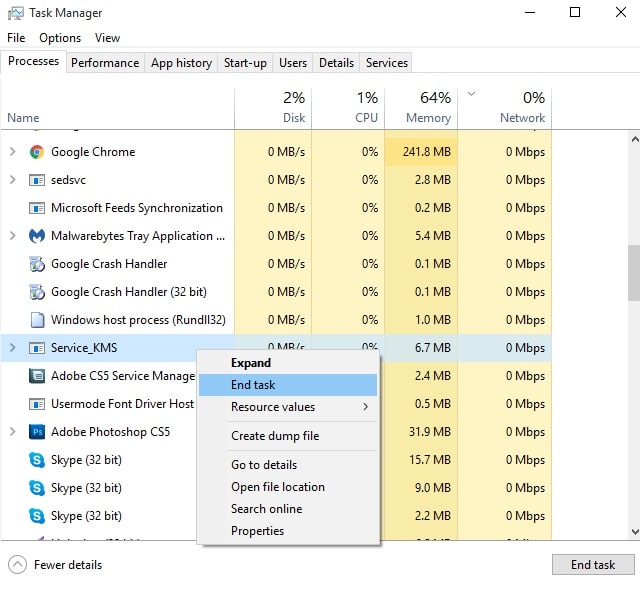The height and width of the screenshot is (589, 640).
Task: Click the vertical scrollbar thumb
Action: (634, 273)
